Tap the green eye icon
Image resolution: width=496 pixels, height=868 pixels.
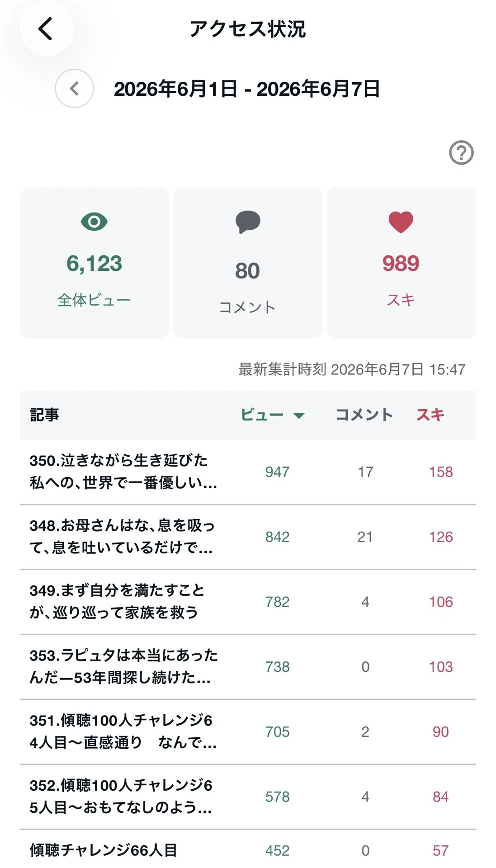pyautogui.click(x=94, y=222)
